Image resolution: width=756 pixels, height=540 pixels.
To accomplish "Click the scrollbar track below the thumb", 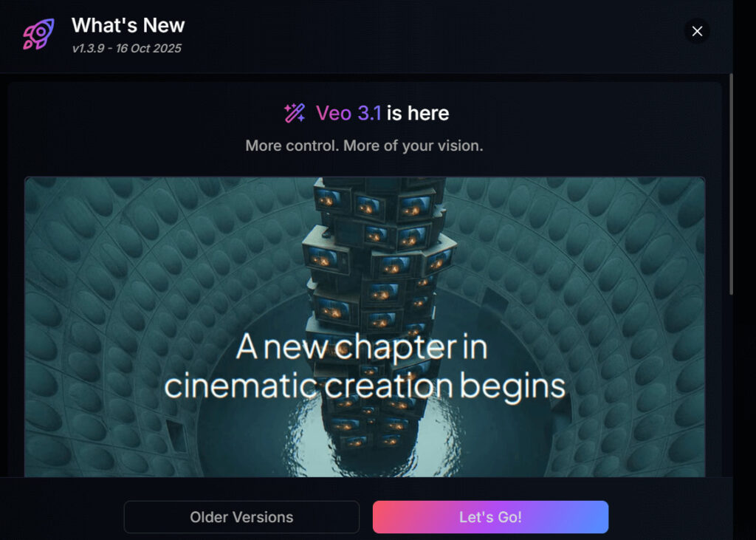I will pyautogui.click(x=731, y=386).
